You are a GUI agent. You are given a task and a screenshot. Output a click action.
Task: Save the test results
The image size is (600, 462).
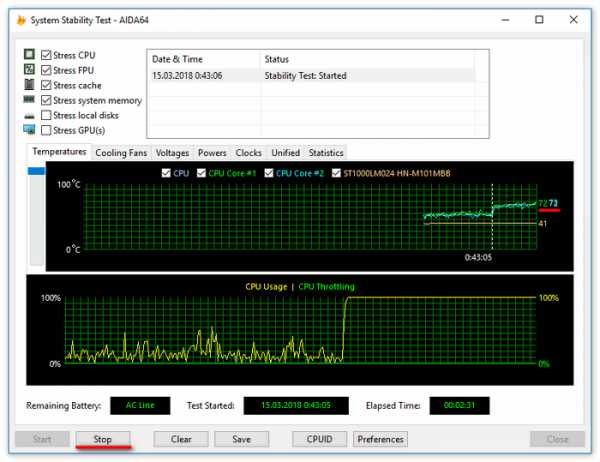pos(241,439)
